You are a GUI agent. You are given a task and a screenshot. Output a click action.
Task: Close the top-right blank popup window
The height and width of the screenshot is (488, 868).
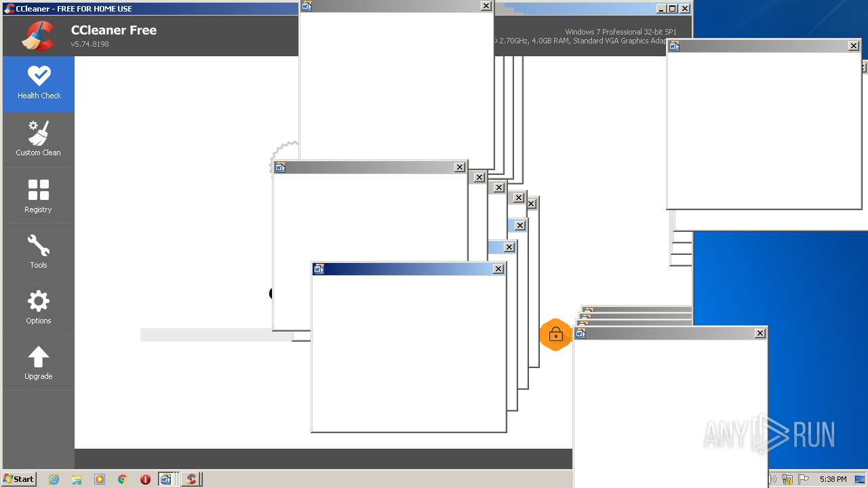click(x=854, y=46)
